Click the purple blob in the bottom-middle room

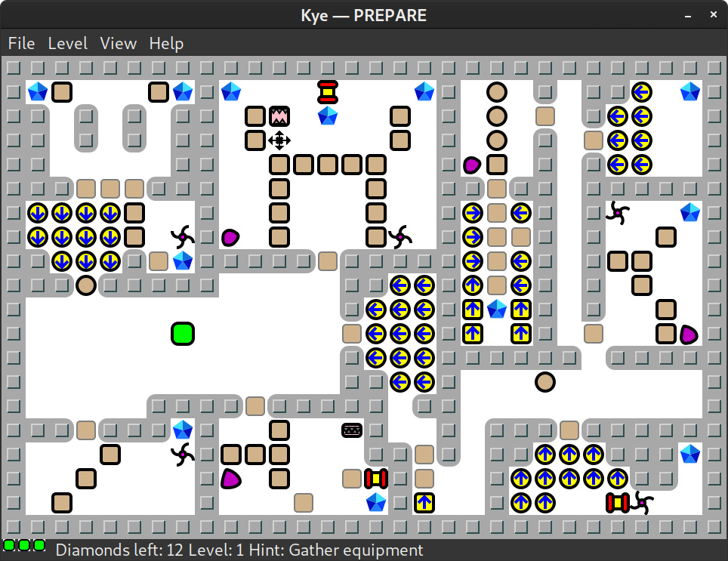click(230, 479)
